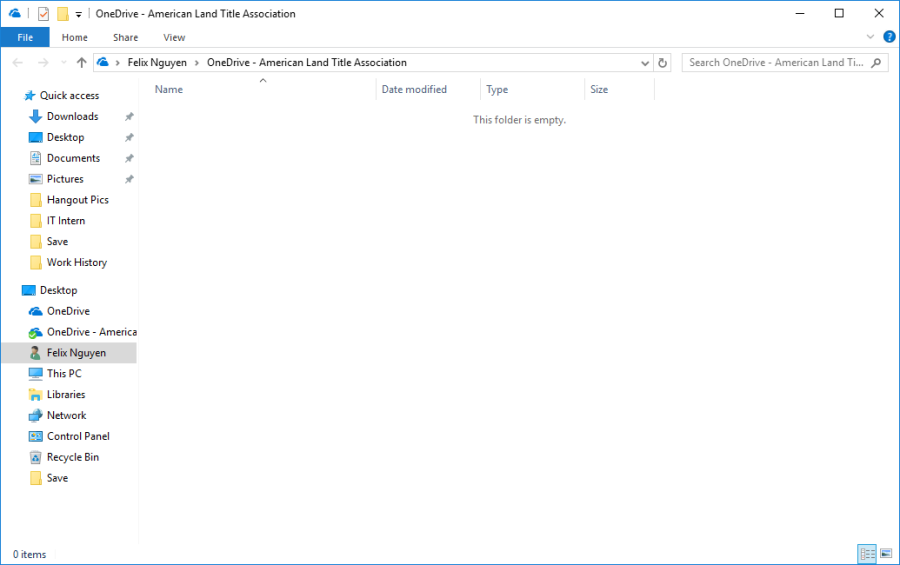Click the Downloads blue arrow icon
Image resolution: width=900 pixels, height=565 pixels.
pyautogui.click(x=35, y=116)
